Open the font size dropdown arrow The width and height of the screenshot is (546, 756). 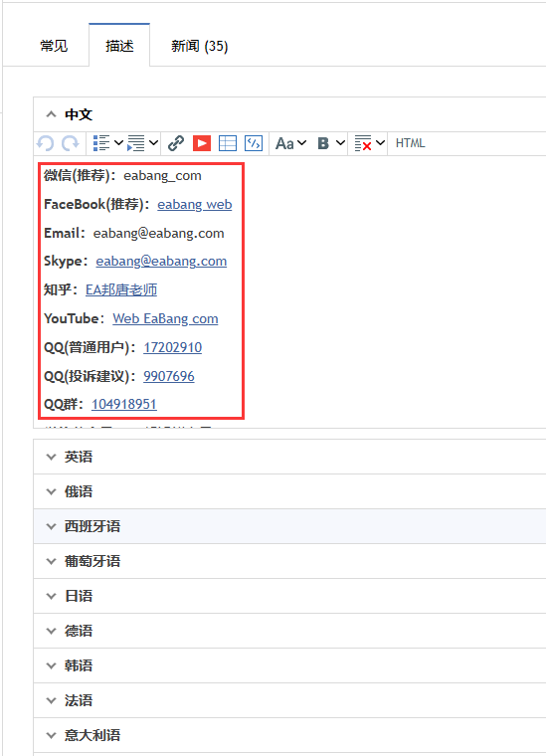coord(301,142)
